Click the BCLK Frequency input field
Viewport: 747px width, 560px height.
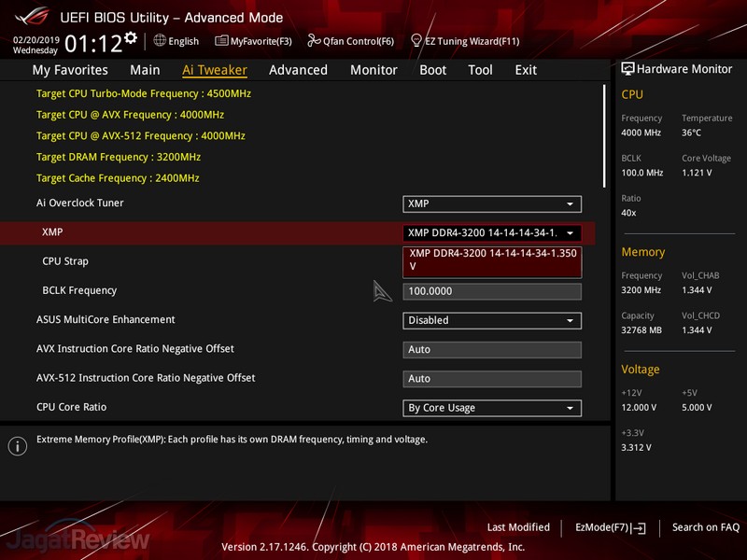(492, 291)
